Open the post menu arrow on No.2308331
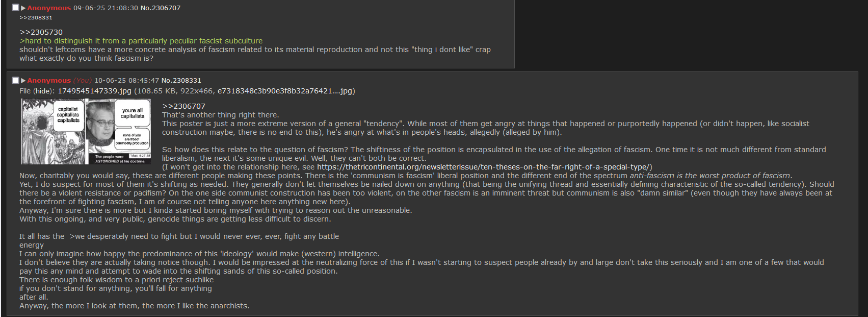 tap(23, 81)
